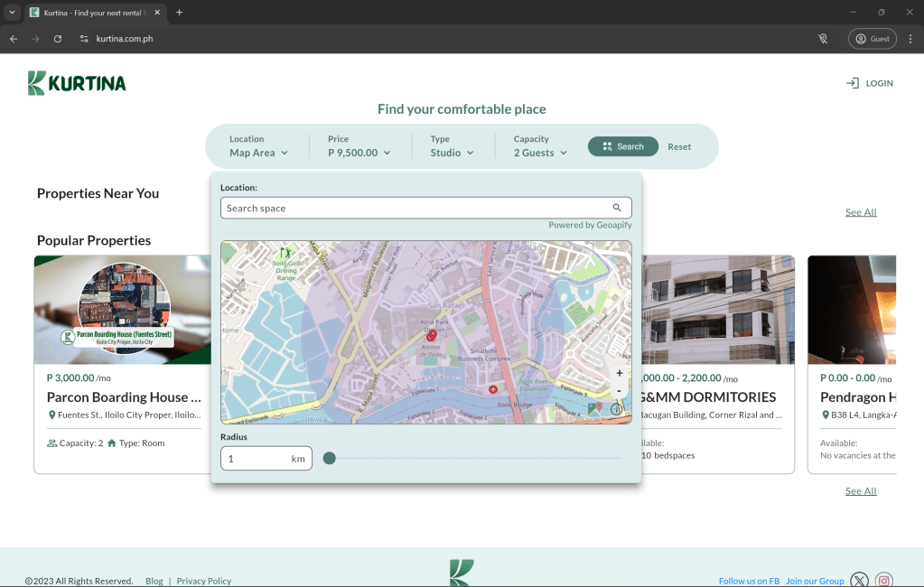Click the Google Maps icon on map
The width and height of the screenshot is (924, 587).
(x=595, y=409)
